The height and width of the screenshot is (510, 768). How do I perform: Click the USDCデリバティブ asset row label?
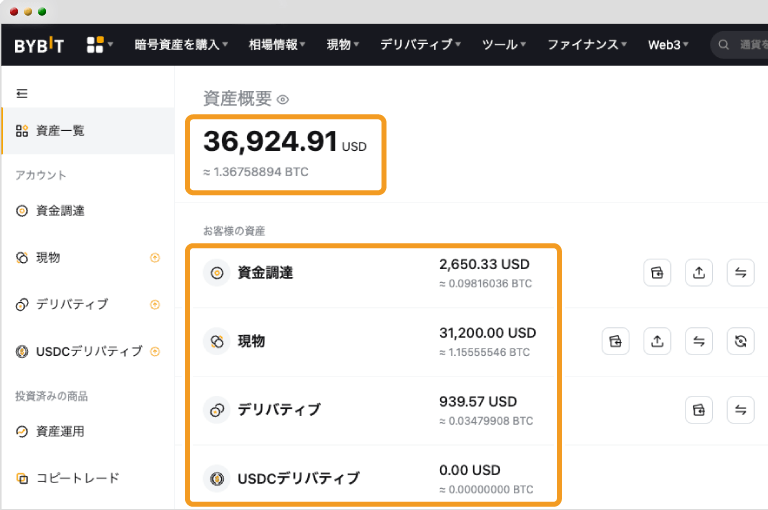coord(298,478)
